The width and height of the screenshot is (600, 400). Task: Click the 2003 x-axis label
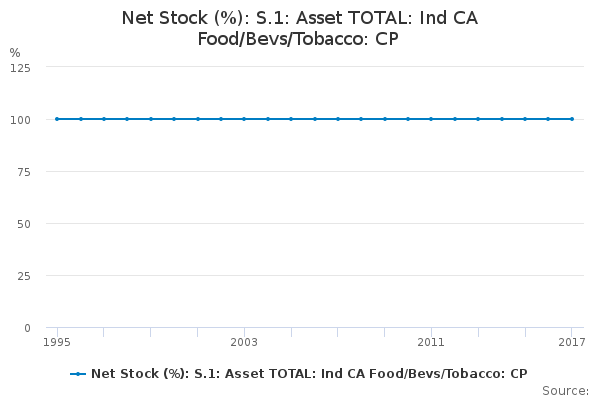244,342
